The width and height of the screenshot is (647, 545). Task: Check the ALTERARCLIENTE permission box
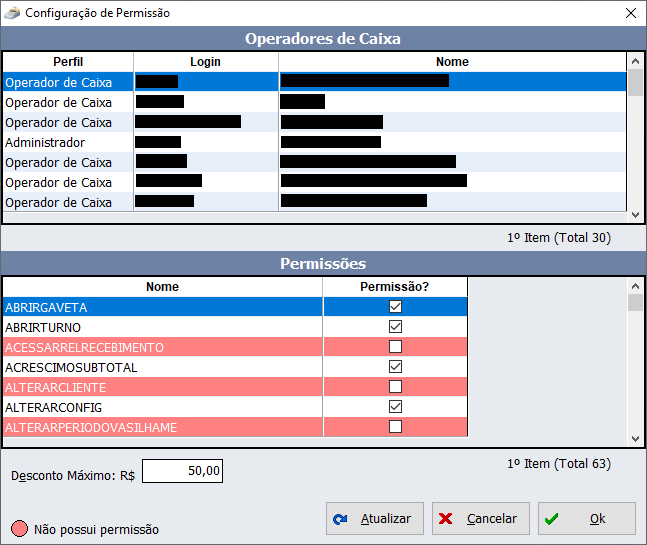[x=395, y=387]
